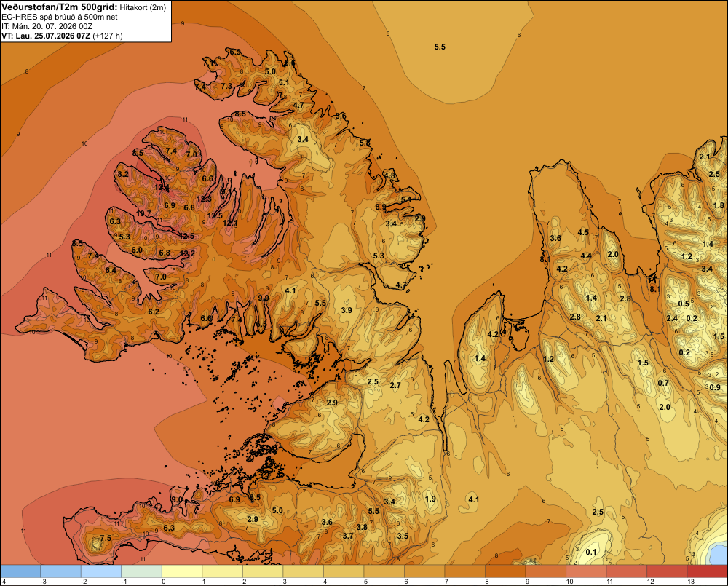Click the '9.0' temperature label on Snæfellsnes
The height and width of the screenshot is (586, 728).
pos(177,499)
